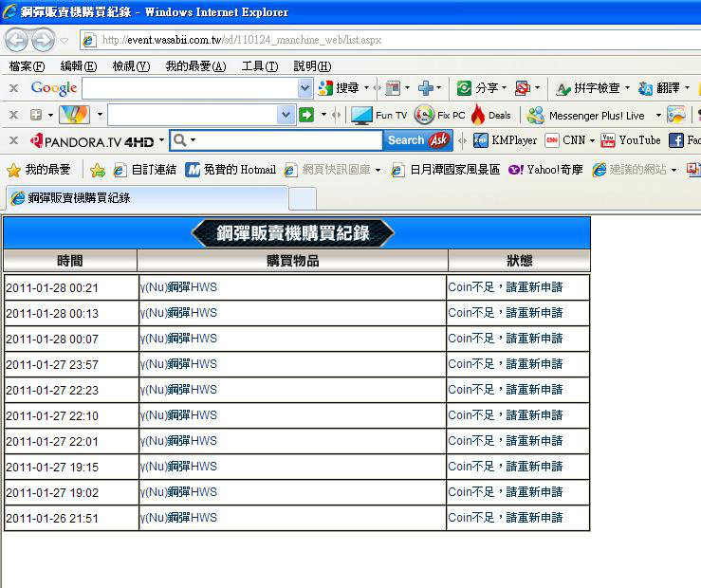The height and width of the screenshot is (588, 701).
Task: Click the browser Forward button
Action: click(x=44, y=41)
